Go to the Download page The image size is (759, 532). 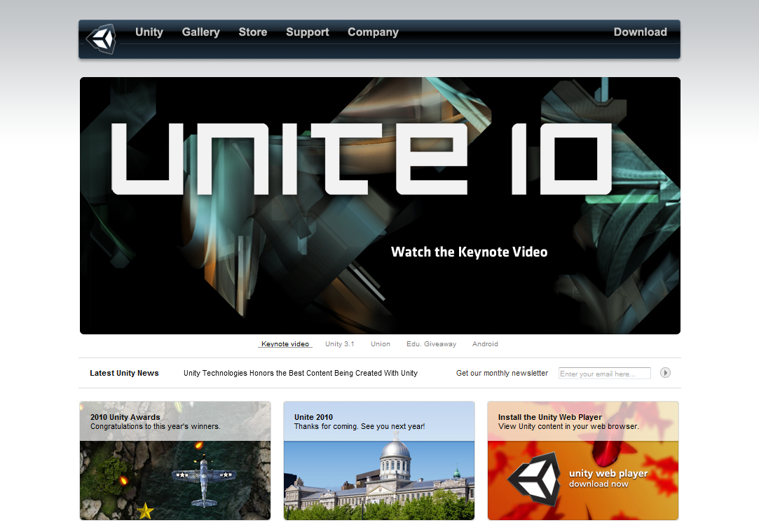point(640,32)
